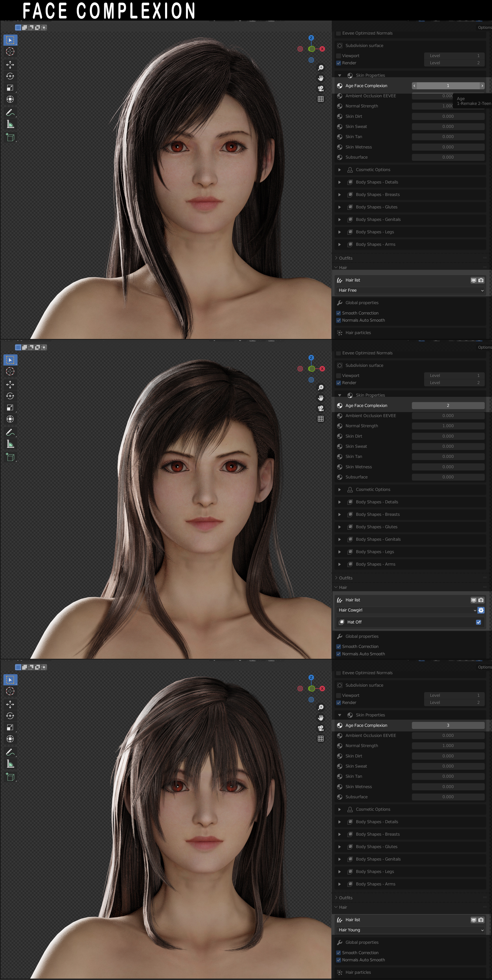This screenshot has width=492, height=980.
Task: Click the Age Face Complexion slider showing 3
Action: tap(448, 725)
